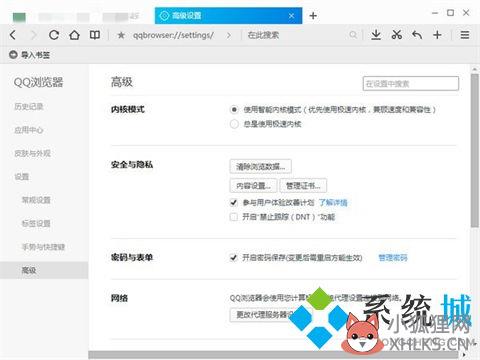Image resolution: width=480 pixels, height=360 pixels.
Task: Open the hamburger main menu
Action: [x=465, y=35]
